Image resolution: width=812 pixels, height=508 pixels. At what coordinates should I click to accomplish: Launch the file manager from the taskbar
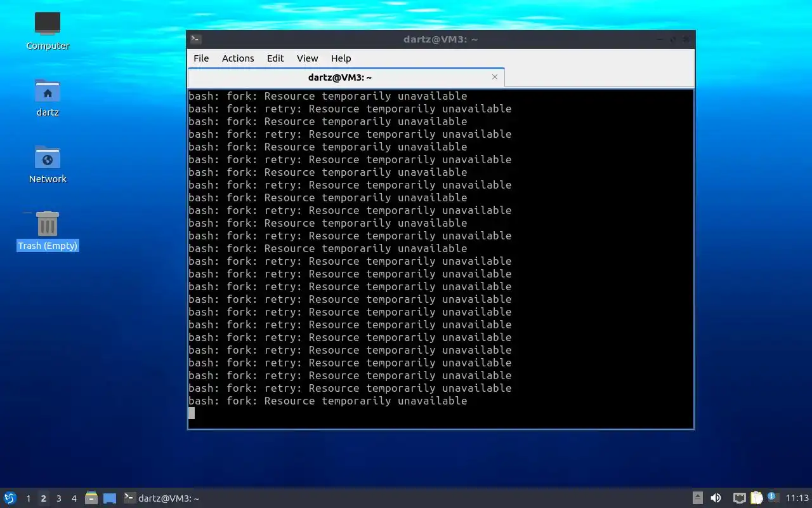91,498
